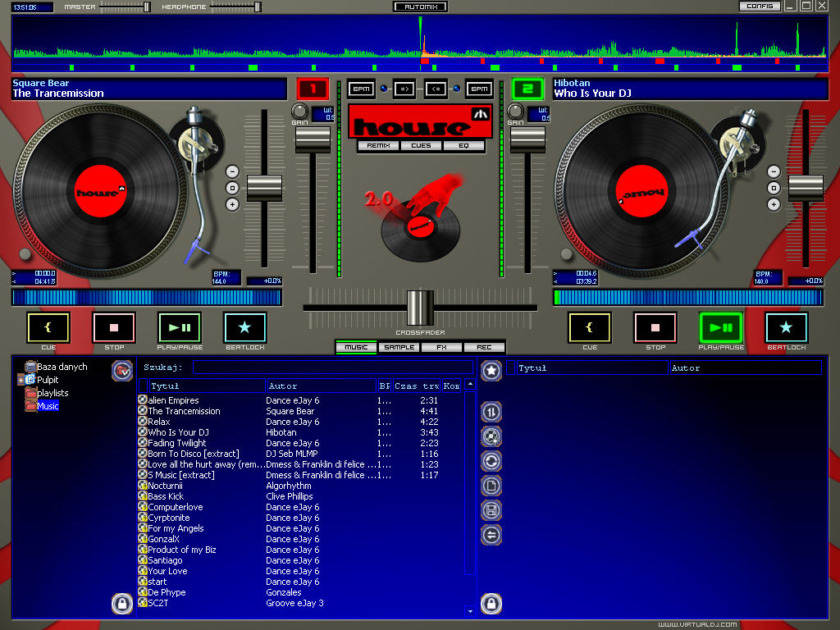Viewport: 840px width, 630px height.
Task: Select the Baza danych tree item
Action: 62,367
